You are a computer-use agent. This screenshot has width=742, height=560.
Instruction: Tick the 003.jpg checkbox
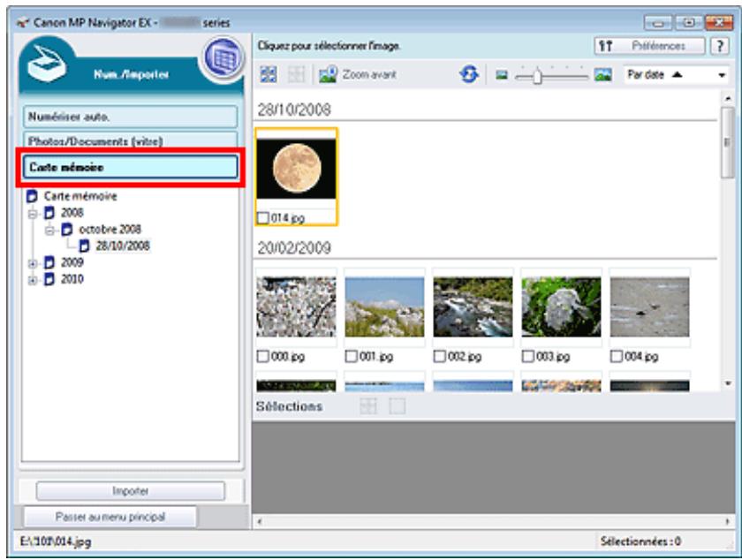pos(527,356)
